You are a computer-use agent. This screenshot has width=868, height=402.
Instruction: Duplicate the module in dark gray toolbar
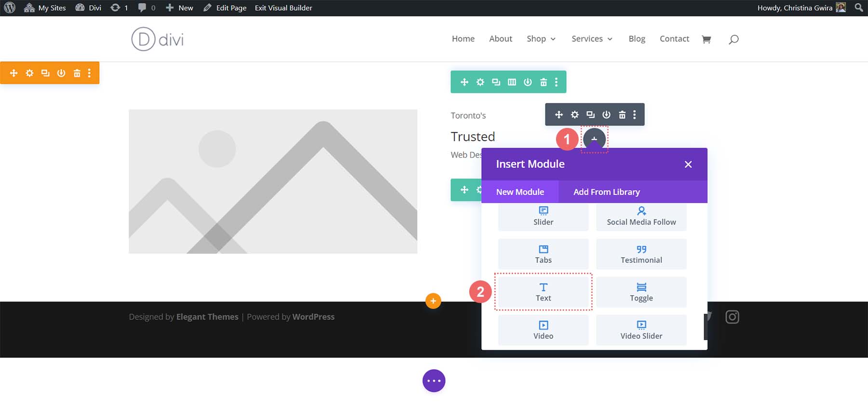click(590, 114)
